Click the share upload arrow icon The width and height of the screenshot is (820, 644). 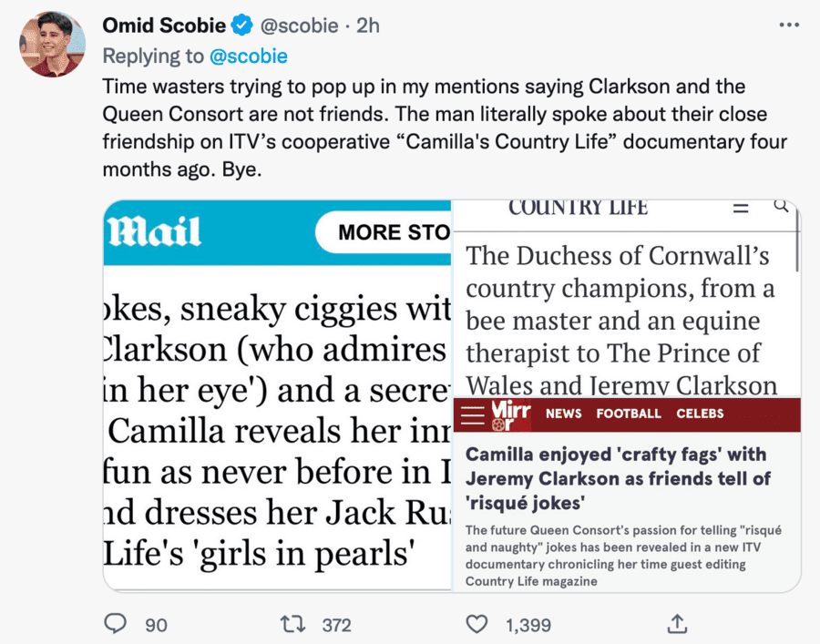676,624
